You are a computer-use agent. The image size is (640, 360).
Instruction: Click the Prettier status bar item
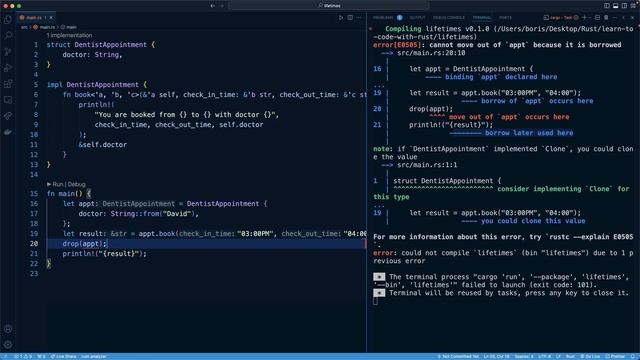pyautogui.click(x=616, y=356)
